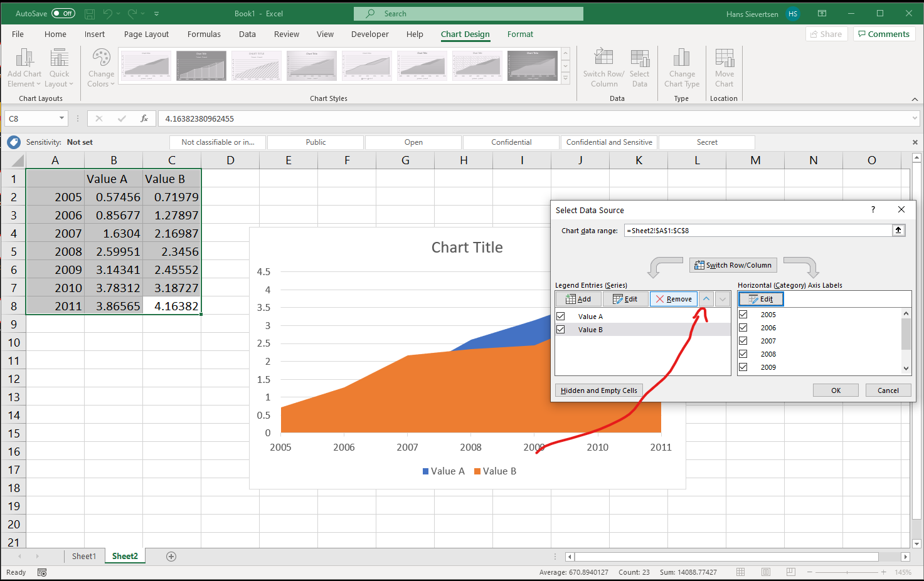924x581 pixels.
Task: Open Customize Quick Access Toolbar dropdown
Action: coord(156,13)
